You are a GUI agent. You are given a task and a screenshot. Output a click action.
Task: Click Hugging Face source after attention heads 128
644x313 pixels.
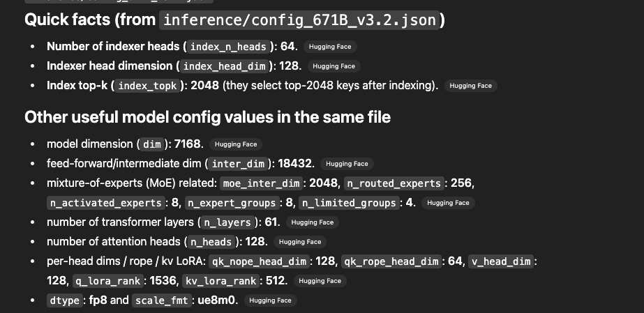299,242
